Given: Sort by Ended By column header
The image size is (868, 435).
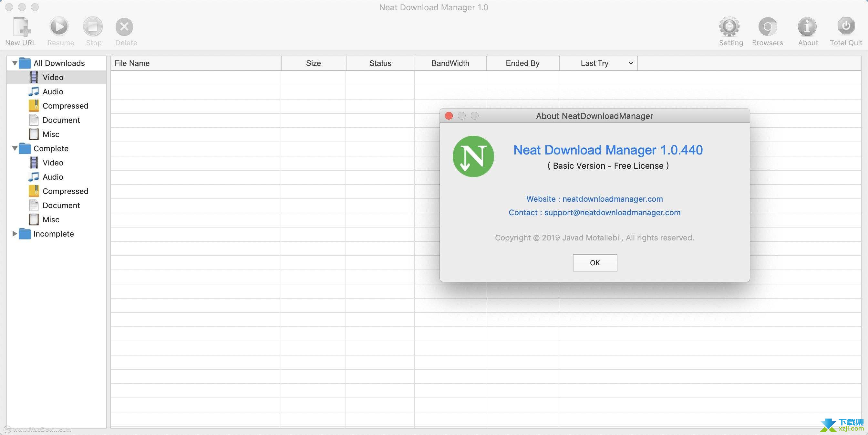Looking at the screenshot, I should pyautogui.click(x=522, y=63).
